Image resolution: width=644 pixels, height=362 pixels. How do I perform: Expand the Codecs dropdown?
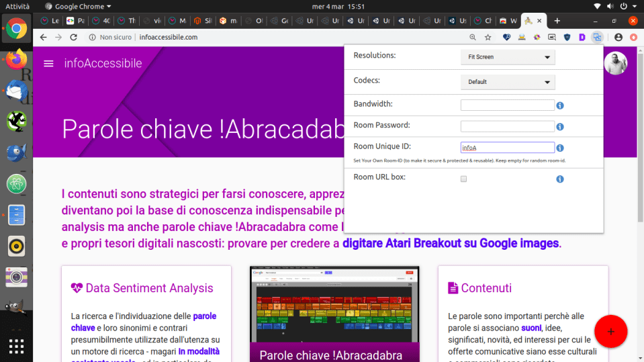click(x=508, y=82)
